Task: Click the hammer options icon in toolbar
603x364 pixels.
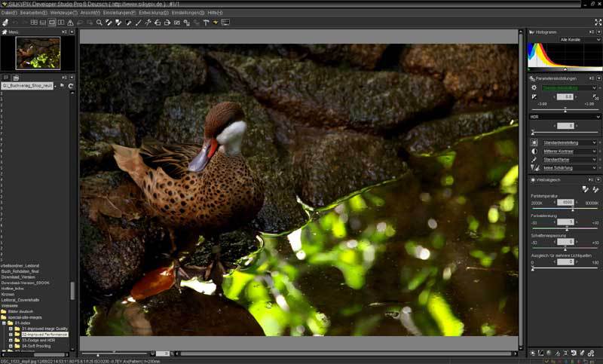Action: [206, 23]
